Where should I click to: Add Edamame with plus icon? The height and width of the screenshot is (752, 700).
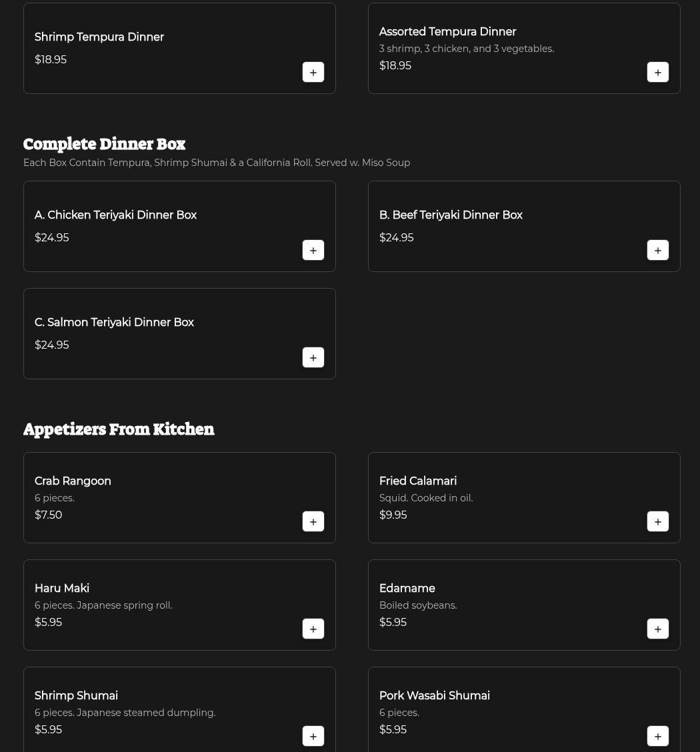(x=658, y=629)
